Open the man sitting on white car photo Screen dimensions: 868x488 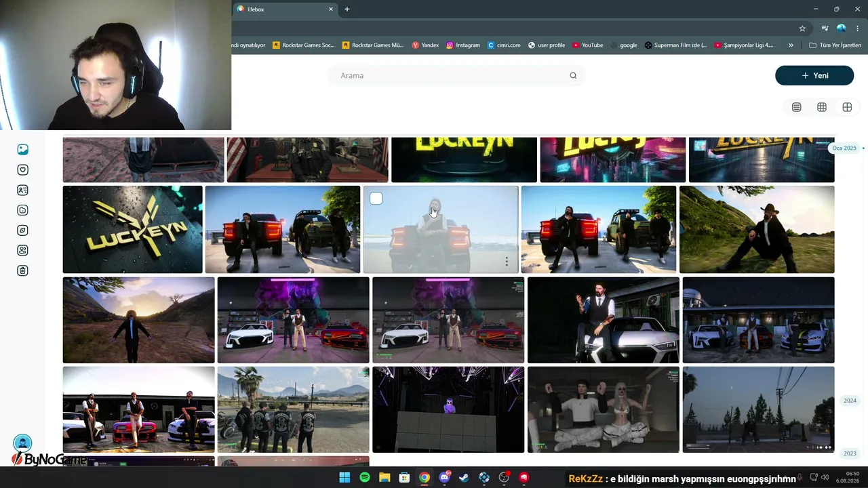tap(603, 320)
